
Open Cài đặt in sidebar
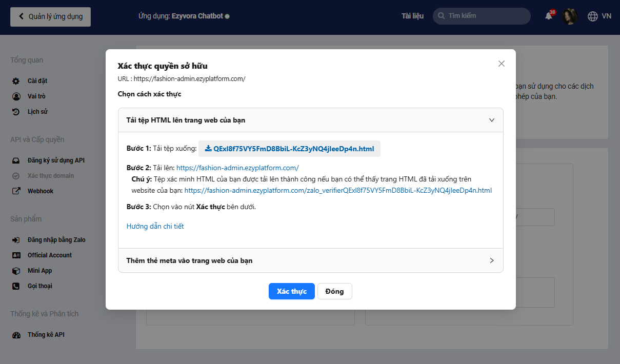[x=37, y=81]
